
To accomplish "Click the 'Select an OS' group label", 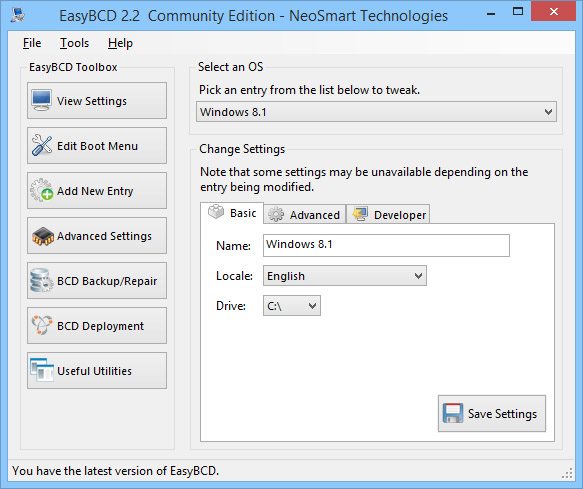I will point(231,67).
